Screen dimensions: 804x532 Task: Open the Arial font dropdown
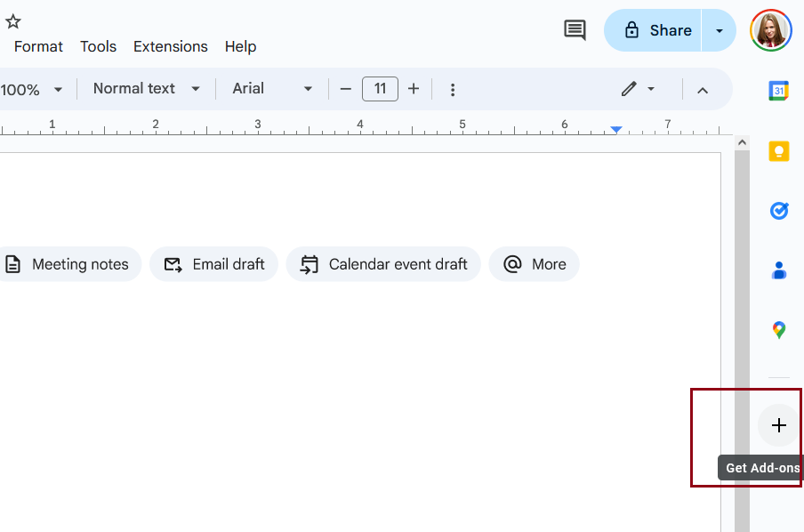[x=271, y=89]
